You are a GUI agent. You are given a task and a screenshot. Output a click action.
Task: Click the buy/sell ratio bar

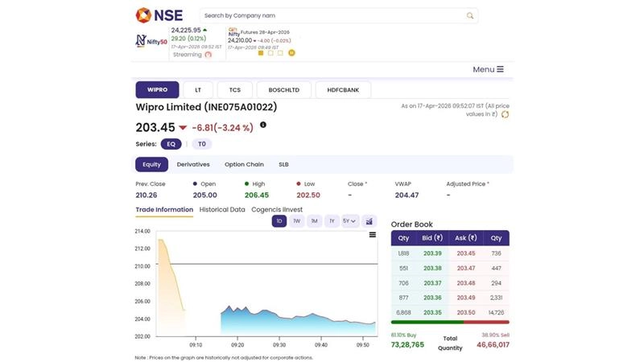[450, 322]
